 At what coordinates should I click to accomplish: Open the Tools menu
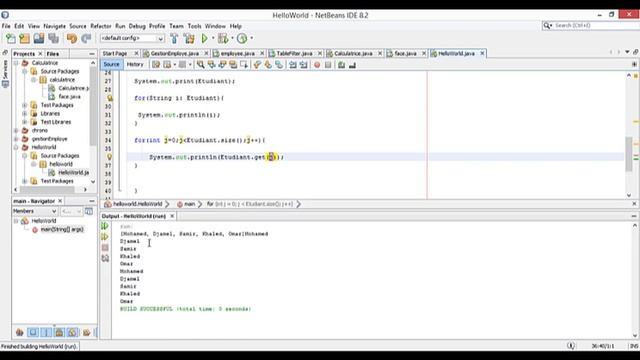[x=194, y=26]
